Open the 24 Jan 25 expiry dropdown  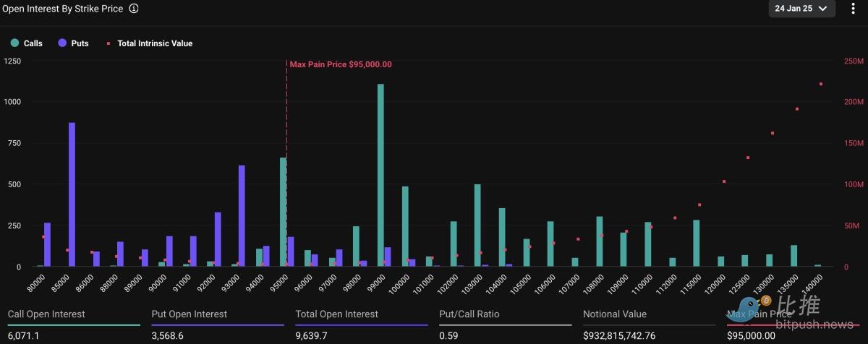[x=802, y=9]
